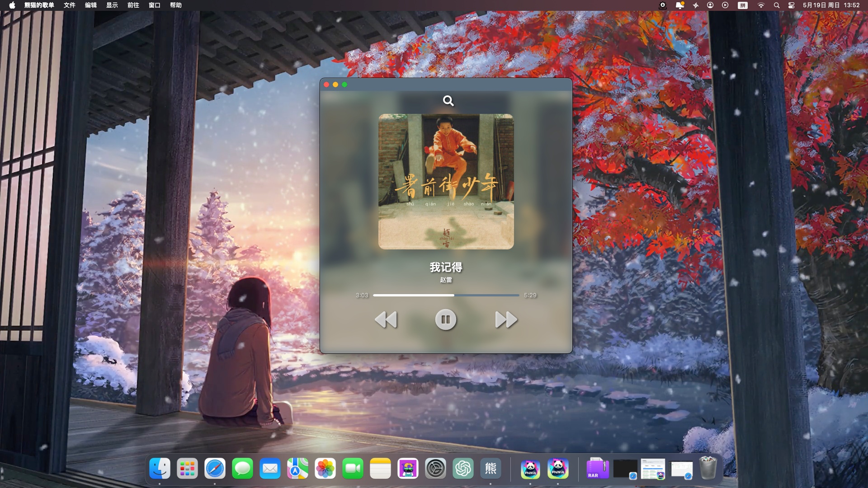868x488 pixels.
Task: Launch ChatGPT from the Dock
Action: pos(463,469)
